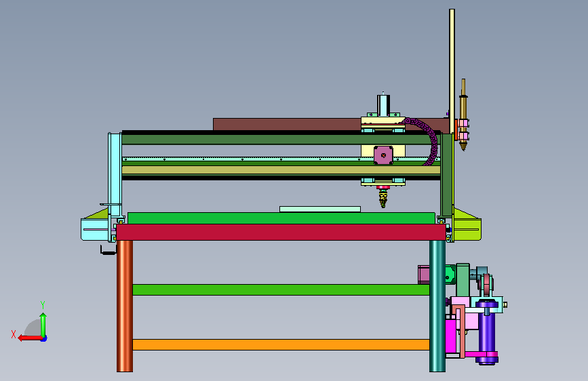Select the bright green work bed plate

(x=281, y=218)
